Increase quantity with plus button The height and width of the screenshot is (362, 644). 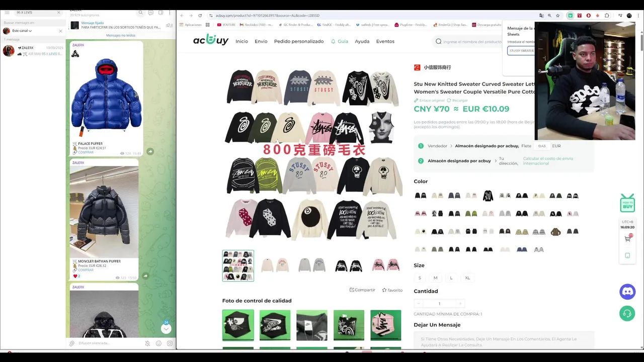[x=460, y=303]
